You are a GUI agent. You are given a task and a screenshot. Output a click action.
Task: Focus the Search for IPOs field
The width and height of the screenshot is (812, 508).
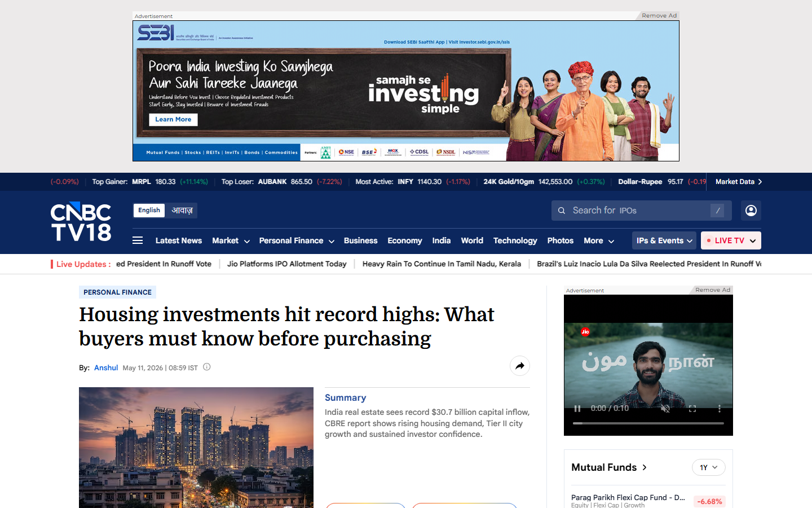tap(642, 211)
